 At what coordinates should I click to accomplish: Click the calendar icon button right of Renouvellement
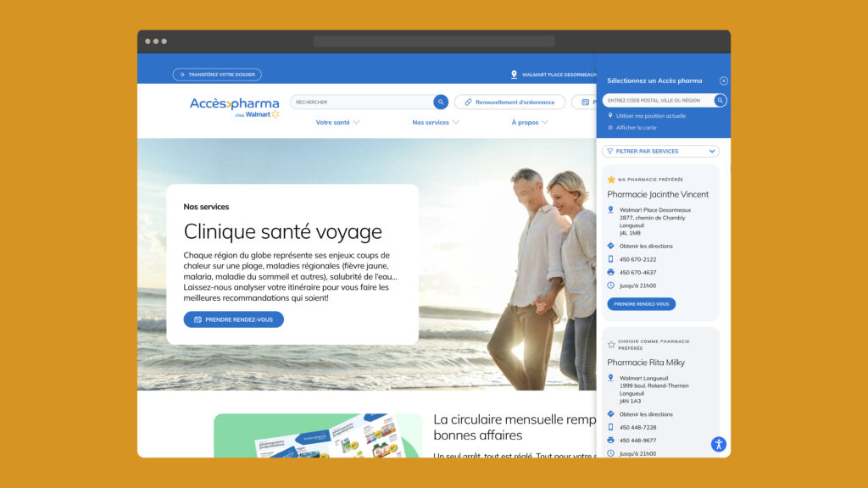585,103
